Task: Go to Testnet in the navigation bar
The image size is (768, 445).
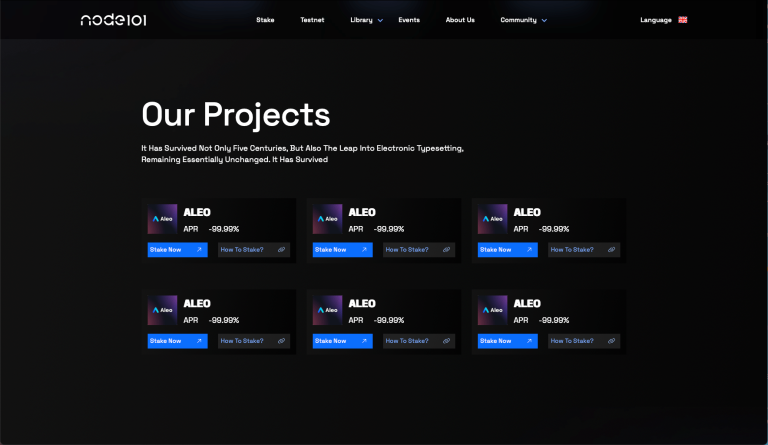Action: [x=312, y=20]
